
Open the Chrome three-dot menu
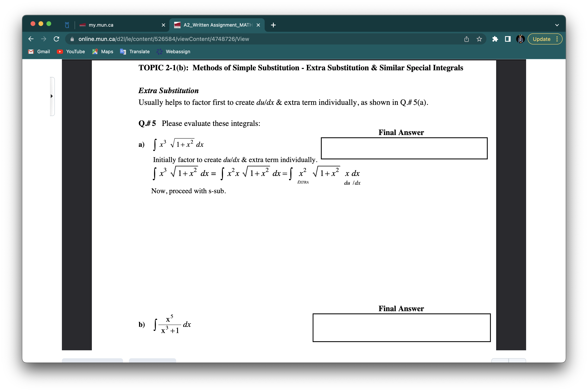pyautogui.click(x=557, y=39)
